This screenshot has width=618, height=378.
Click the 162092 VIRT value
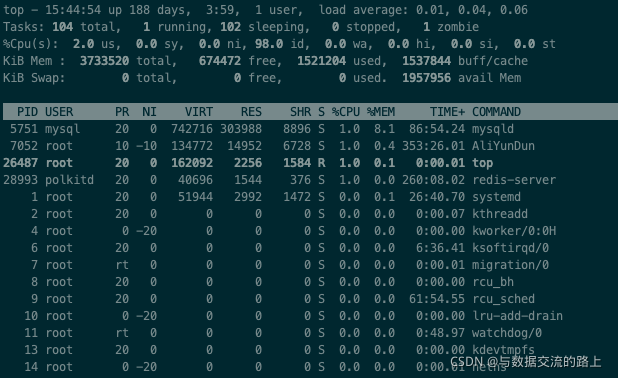(192, 163)
